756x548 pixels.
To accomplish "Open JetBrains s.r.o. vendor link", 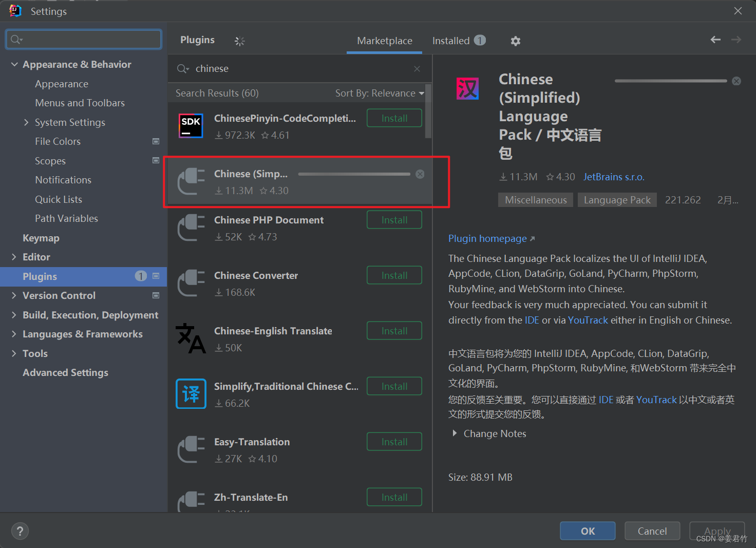I will point(614,177).
